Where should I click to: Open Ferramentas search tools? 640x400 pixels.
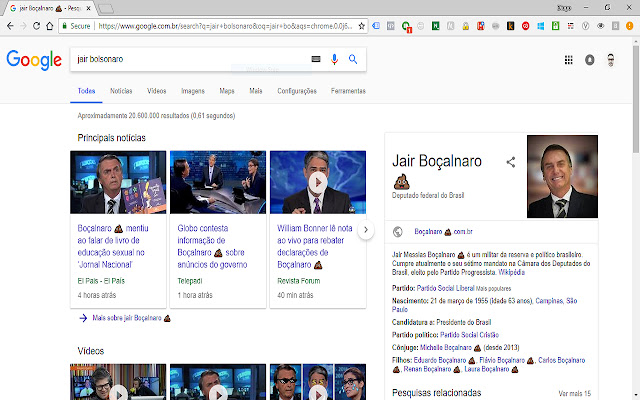[x=348, y=91]
